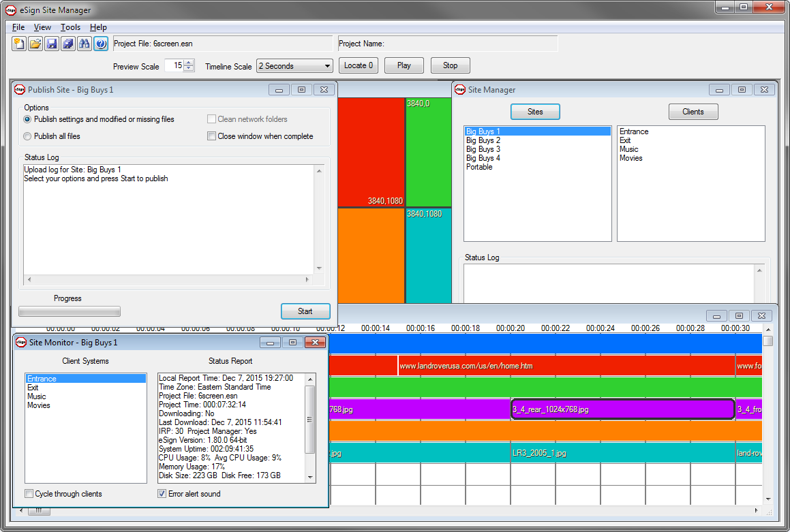Uncheck the Error alert sound checkbox
Image resolution: width=790 pixels, height=532 pixels.
[x=162, y=494]
